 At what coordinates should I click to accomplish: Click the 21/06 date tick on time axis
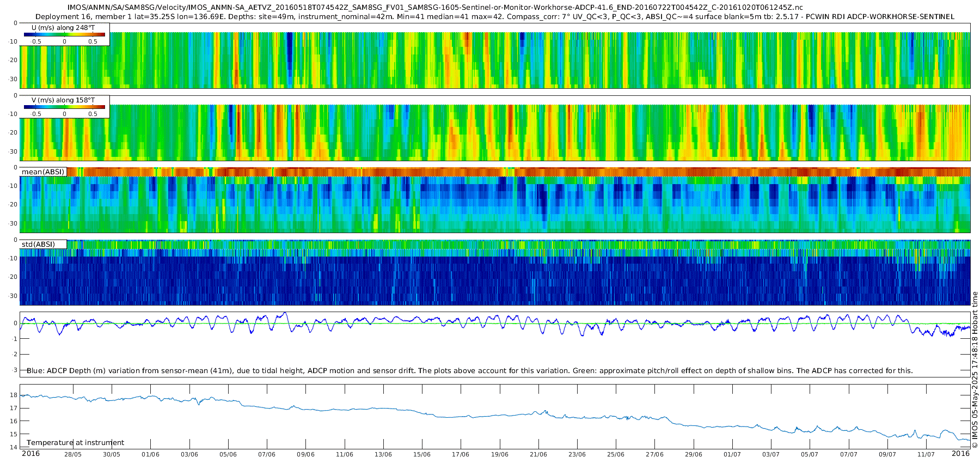tap(538, 454)
